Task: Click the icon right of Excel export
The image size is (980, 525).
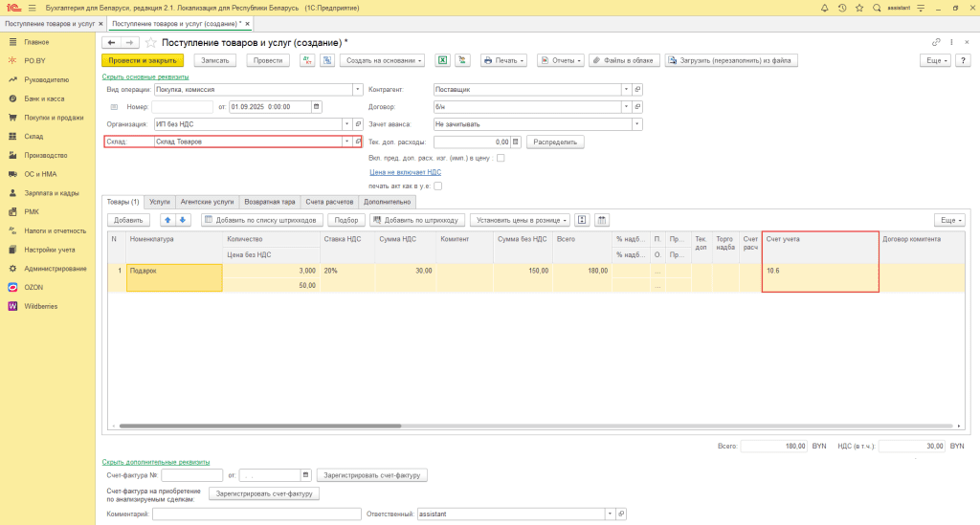Action: point(462,60)
